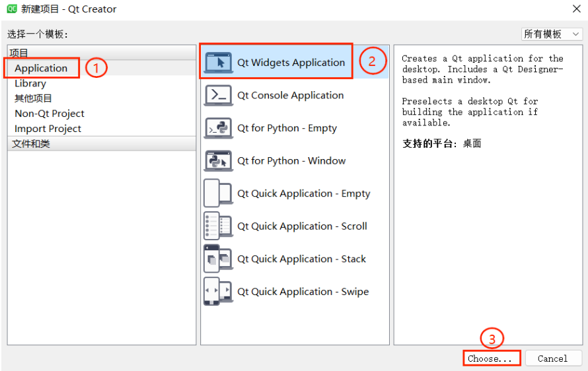The height and width of the screenshot is (371, 588).
Task: Open the 所有模板 template filter dropdown
Action: point(552,34)
